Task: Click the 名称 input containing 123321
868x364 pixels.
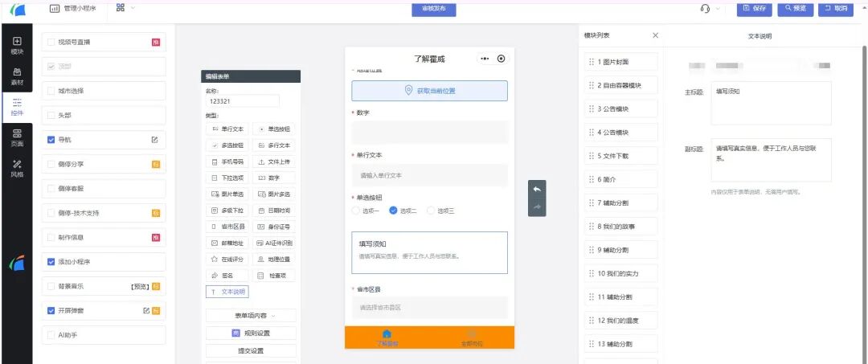Action: [x=243, y=101]
